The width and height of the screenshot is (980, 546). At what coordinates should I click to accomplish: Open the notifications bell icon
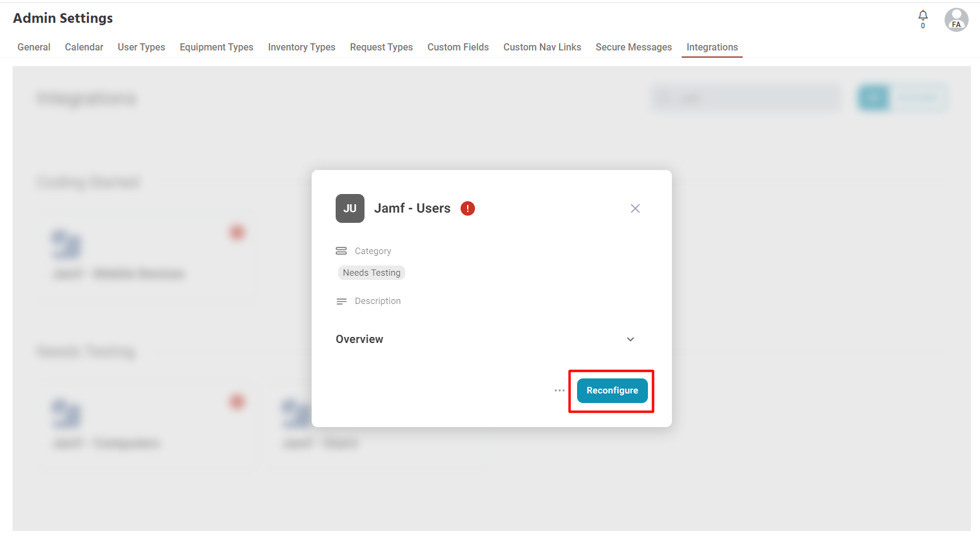(x=923, y=16)
